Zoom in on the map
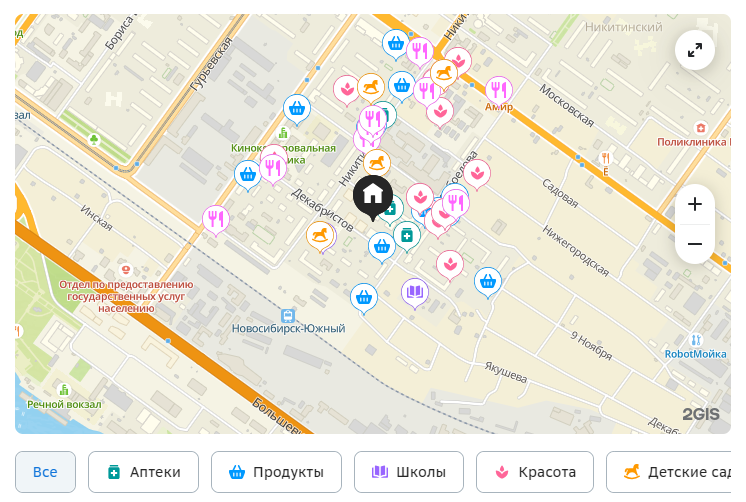This screenshot has height=502, width=746. coord(695,204)
